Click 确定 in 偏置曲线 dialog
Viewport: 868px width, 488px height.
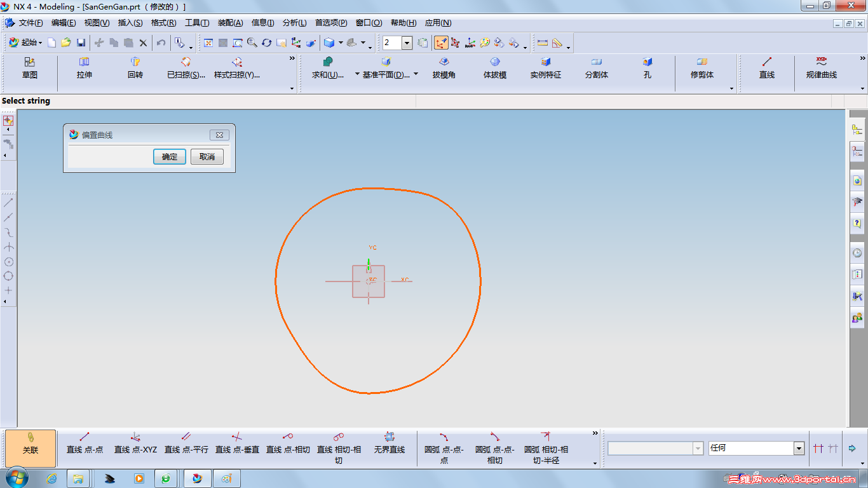(170, 157)
